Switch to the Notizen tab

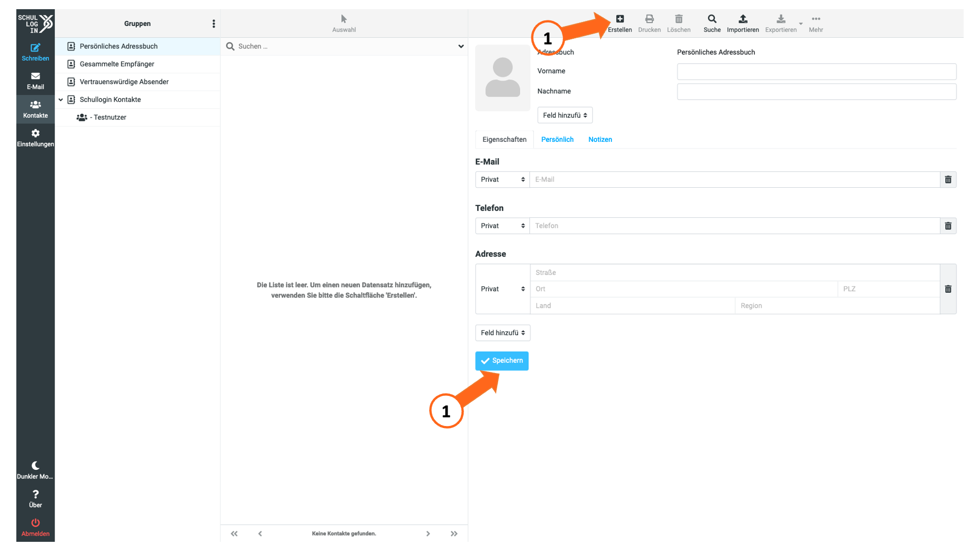pos(600,139)
